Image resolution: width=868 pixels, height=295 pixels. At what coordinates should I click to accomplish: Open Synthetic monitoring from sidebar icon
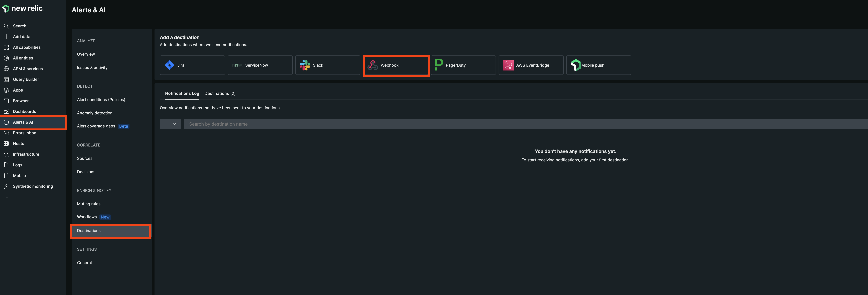pyautogui.click(x=6, y=186)
